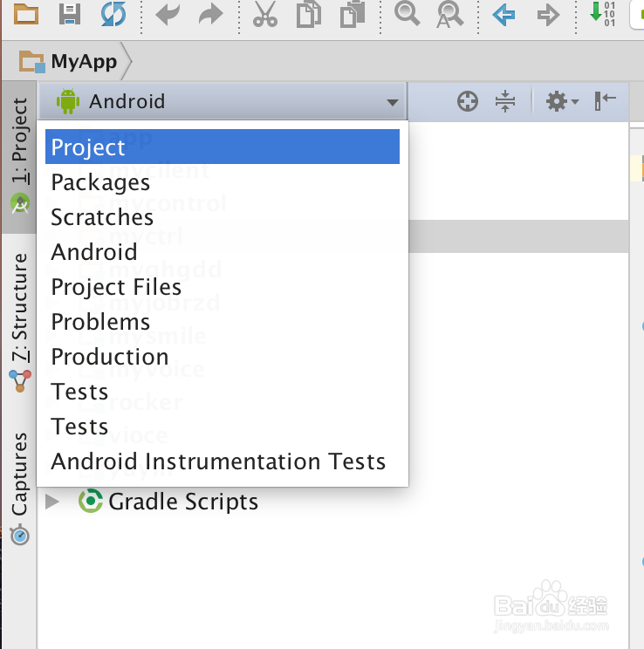The width and height of the screenshot is (644, 649).
Task: Select Packages in the view list
Action: pos(223,182)
